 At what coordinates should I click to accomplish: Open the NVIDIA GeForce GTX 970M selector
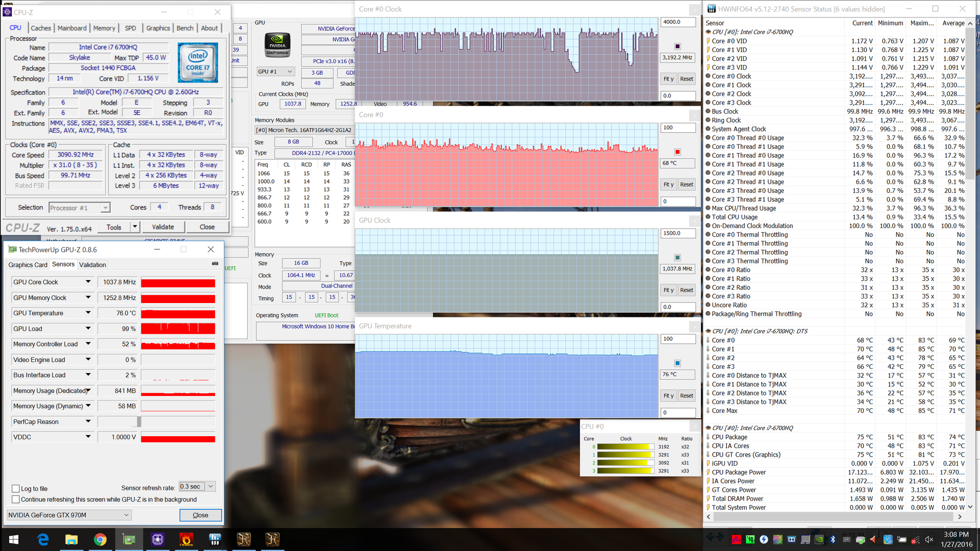[x=69, y=515]
